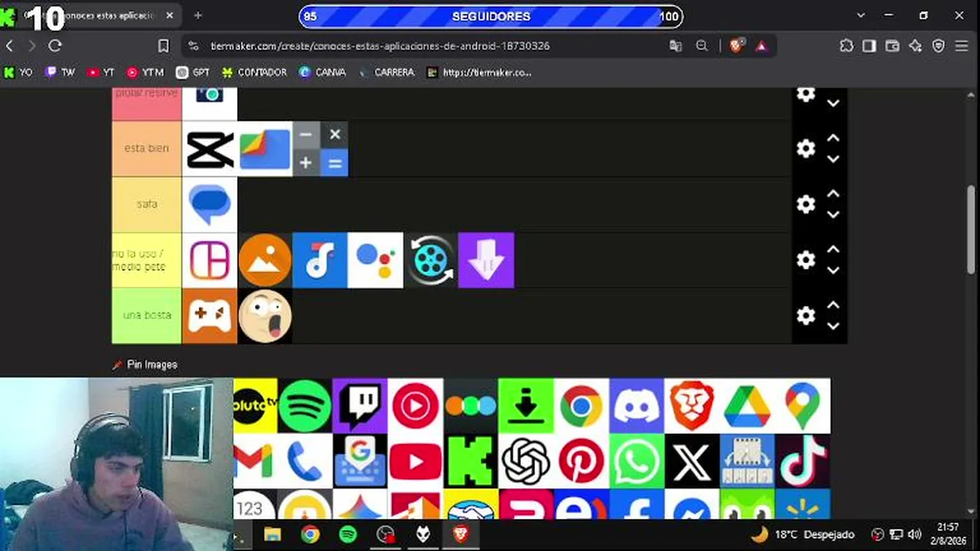Pick the Pluto TV icon from image pool
The width and height of the screenshot is (980, 551).
click(x=255, y=406)
